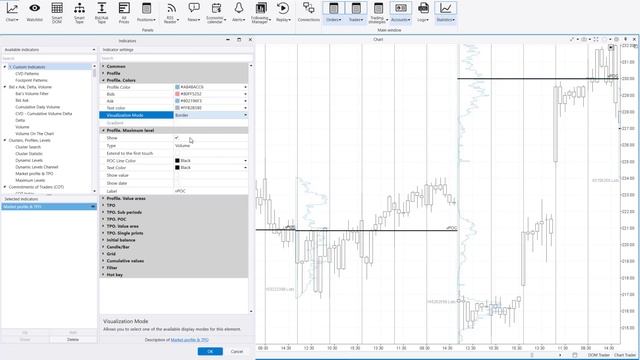
Task: Select Market profile & TPO in available indicators
Action: pyautogui.click(x=34, y=173)
